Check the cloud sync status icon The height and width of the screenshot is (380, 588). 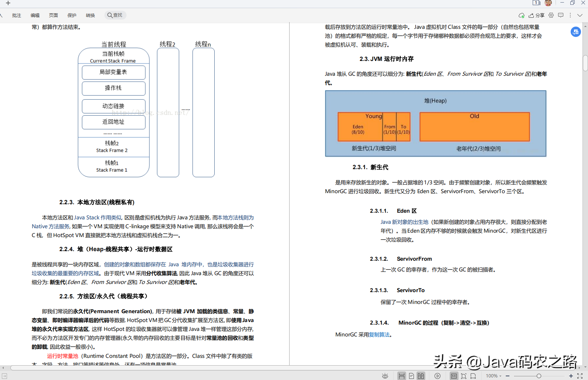[x=521, y=15]
